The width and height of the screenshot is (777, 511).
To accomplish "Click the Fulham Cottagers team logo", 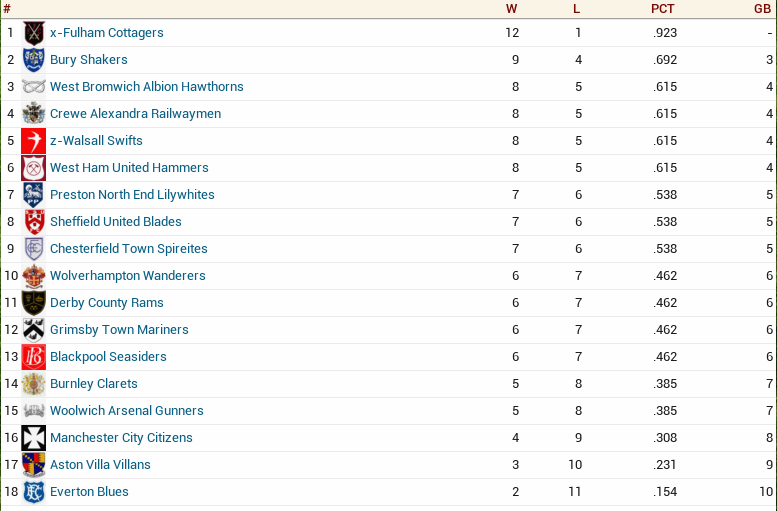I will click(x=34, y=33).
